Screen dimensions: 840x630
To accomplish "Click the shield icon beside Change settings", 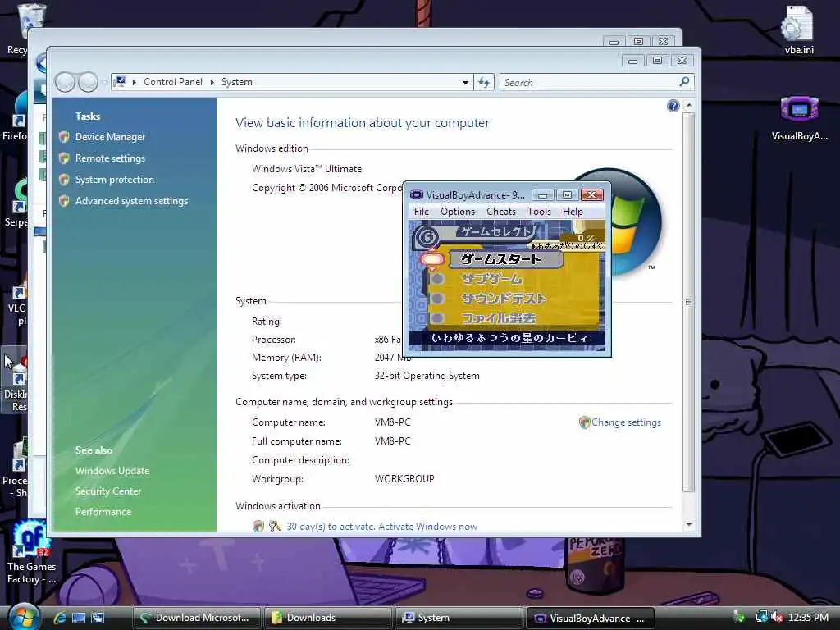I will tap(584, 422).
